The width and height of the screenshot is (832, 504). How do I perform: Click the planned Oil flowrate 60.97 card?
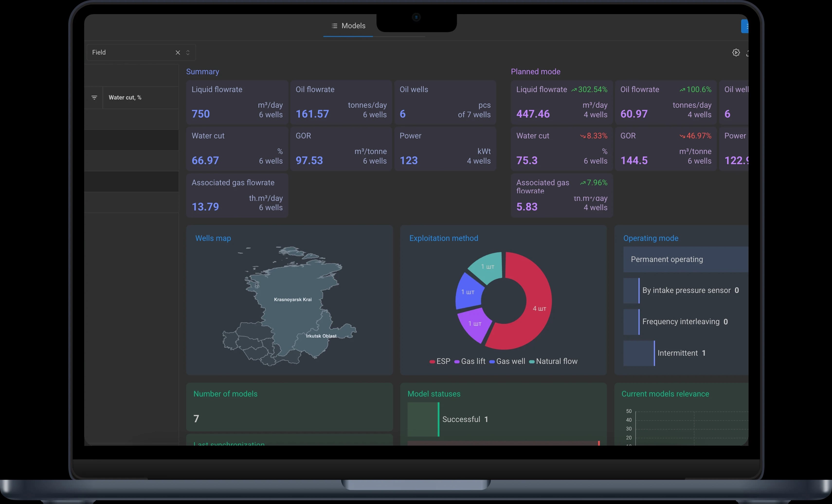pos(666,103)
